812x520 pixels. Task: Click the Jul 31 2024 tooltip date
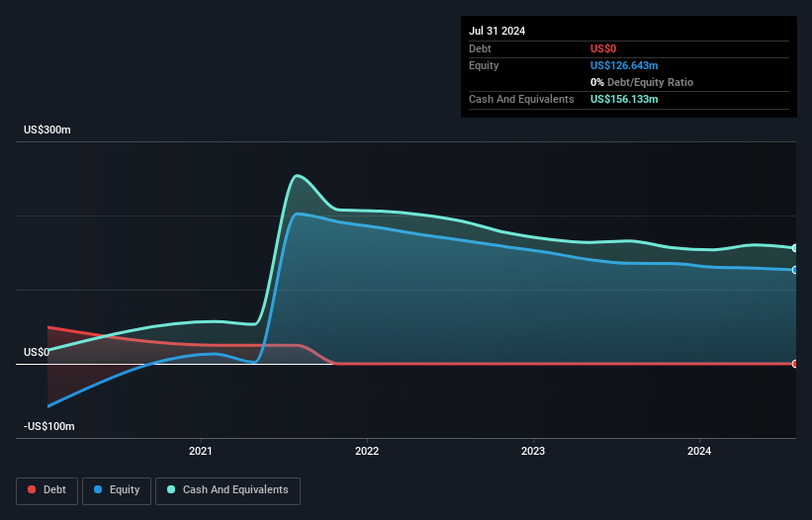click(497, 31)
